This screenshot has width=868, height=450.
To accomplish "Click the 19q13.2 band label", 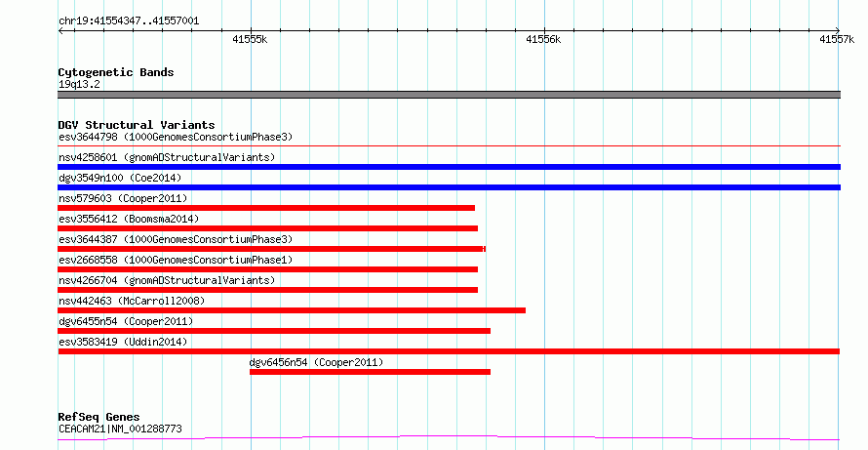I will (x=79, y=84).
